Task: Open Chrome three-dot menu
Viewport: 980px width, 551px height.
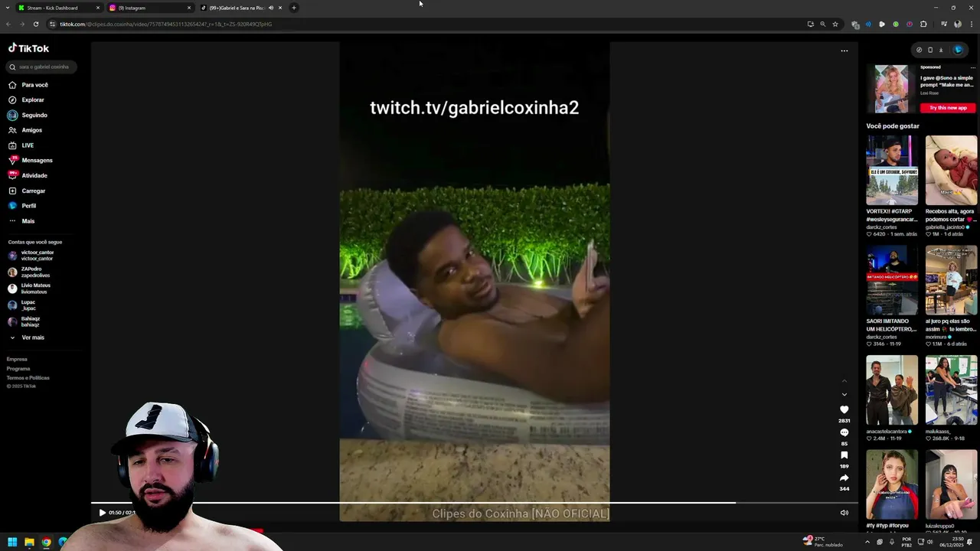Action: pos(971,24)
